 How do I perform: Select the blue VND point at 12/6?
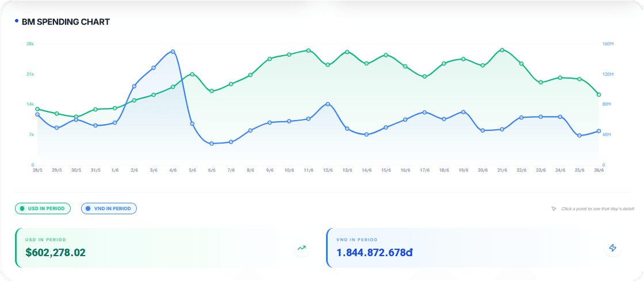[328, 104]
